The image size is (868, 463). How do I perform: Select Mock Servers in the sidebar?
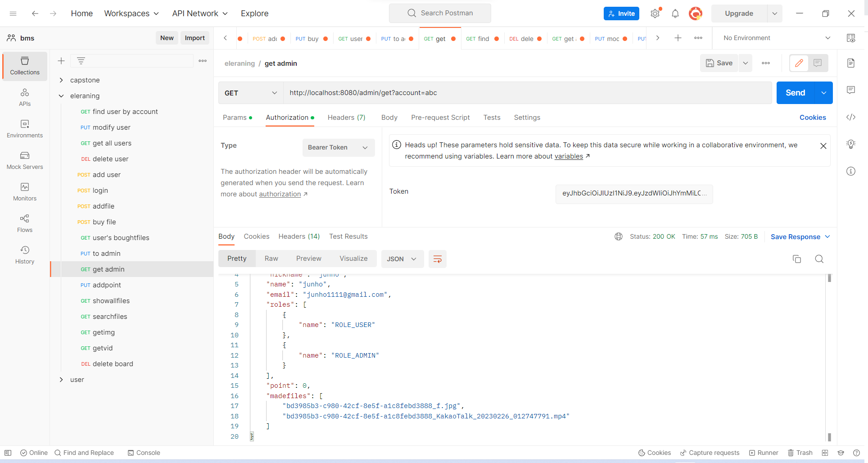coord(25,161)
